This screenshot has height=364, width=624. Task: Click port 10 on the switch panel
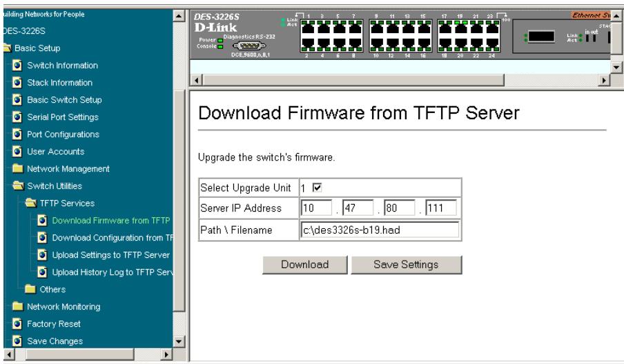point(376,45)
